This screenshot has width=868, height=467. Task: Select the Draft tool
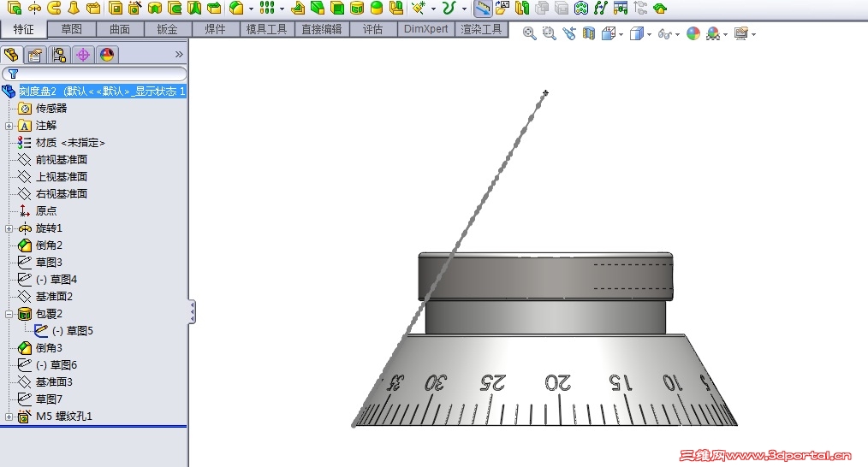click(x=318, y=8)
